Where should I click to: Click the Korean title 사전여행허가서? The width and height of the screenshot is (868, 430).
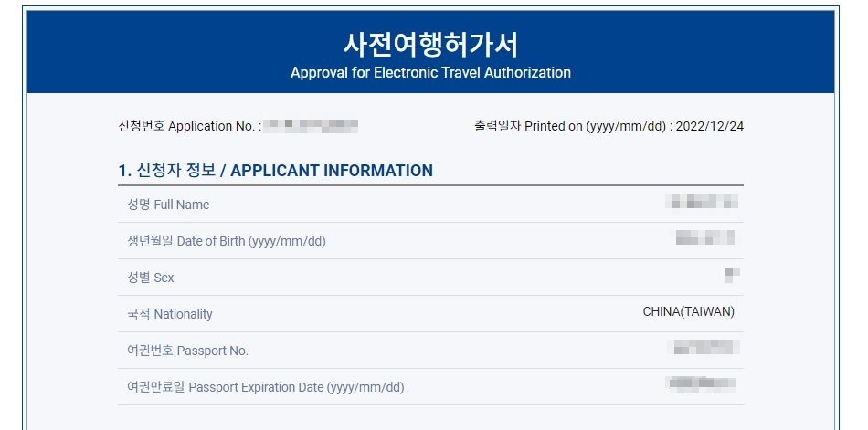(x=430, y=46)
